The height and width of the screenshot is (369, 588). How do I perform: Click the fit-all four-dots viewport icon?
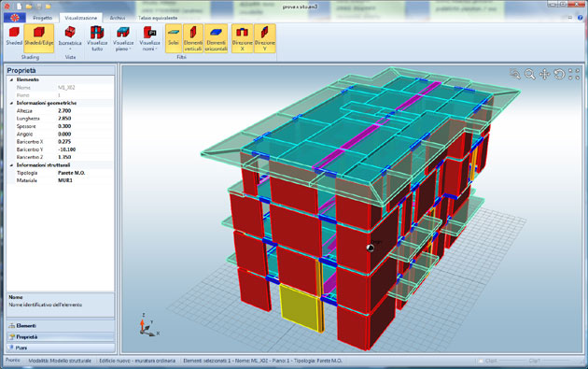[x=574, y=75]
